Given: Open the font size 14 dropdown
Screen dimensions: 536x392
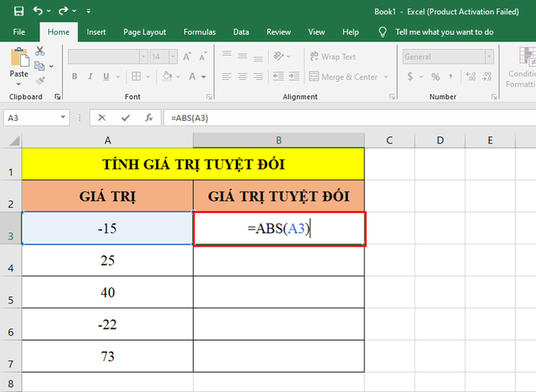Looking at the screenshot, I should click(173, 57).
